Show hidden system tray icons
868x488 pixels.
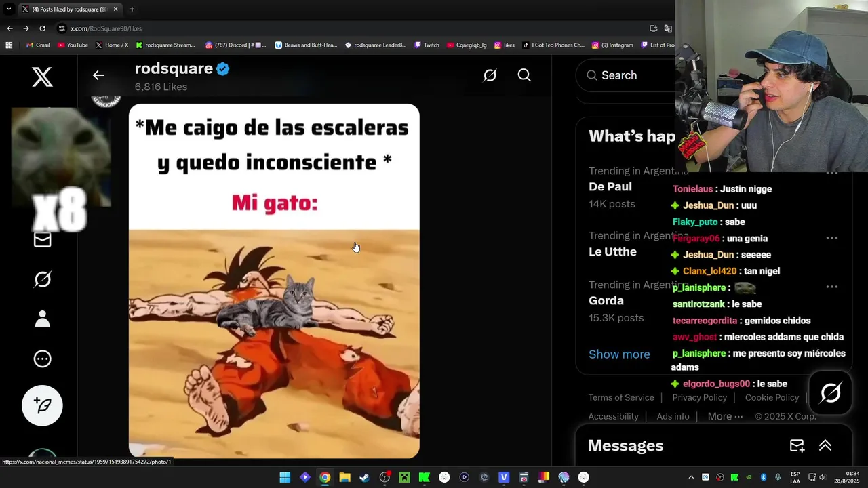pos(691,477)
